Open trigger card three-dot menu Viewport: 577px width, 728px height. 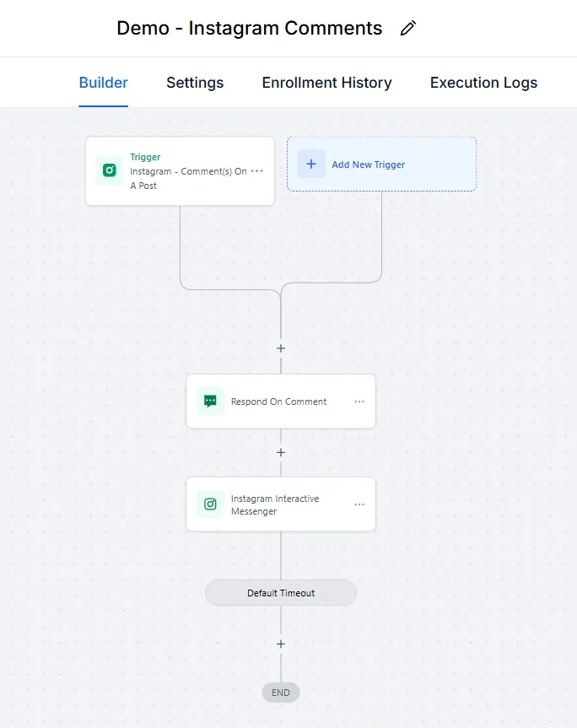pyautogui.click(x=256, y=171)
